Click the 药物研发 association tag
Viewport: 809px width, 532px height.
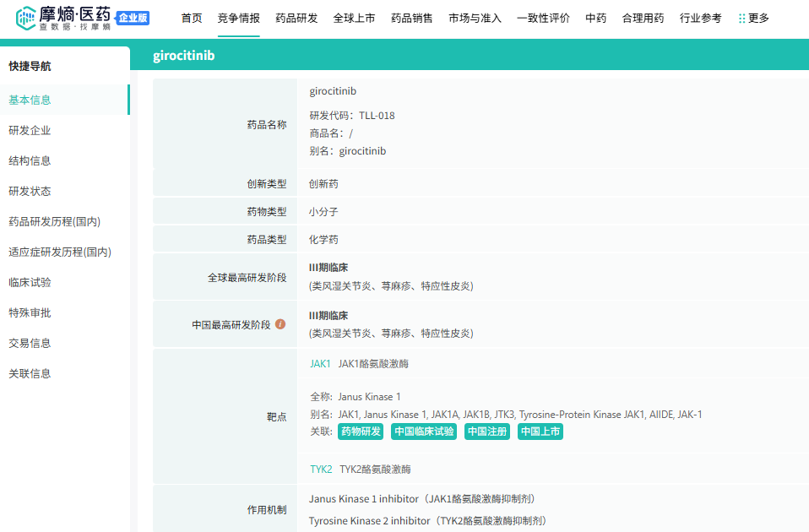pos(361,432)
